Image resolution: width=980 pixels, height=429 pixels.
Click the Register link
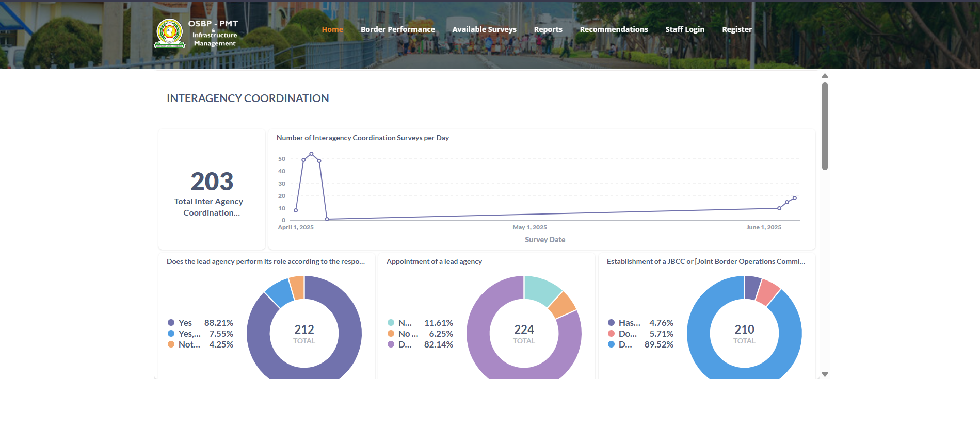tap(736, 29)
